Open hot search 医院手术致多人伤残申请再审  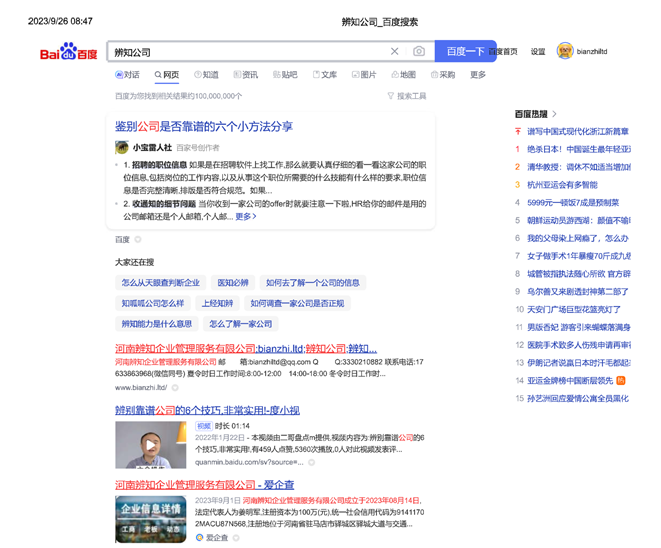[579, 345]
